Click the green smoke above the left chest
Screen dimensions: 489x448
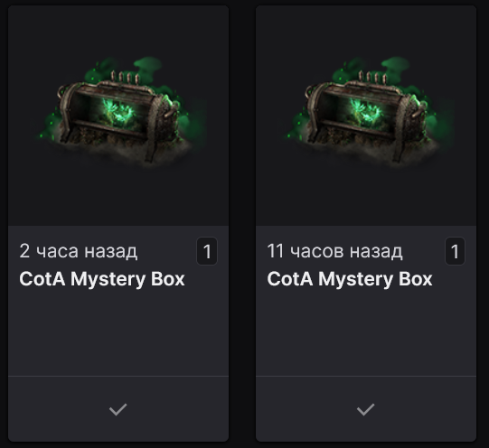pos(148,65)
